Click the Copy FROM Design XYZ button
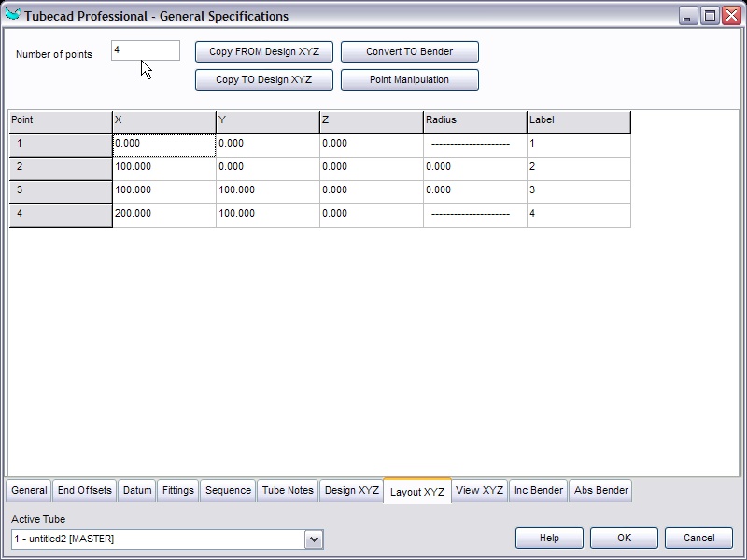 tap(264, 51)
